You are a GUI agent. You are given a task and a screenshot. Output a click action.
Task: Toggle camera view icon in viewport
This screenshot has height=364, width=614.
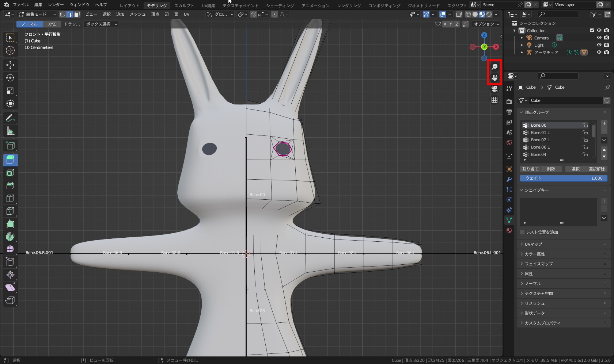point(494,89)
